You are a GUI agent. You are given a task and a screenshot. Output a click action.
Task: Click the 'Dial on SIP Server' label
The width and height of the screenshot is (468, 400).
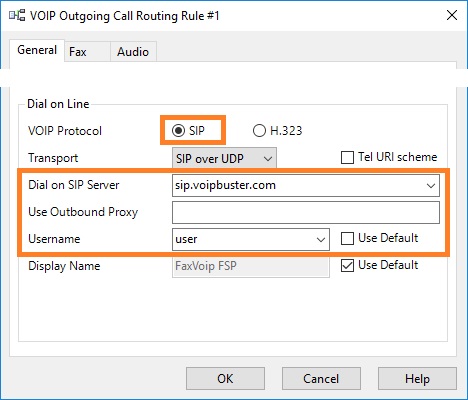pyautogui.click(x=74, y=185)
